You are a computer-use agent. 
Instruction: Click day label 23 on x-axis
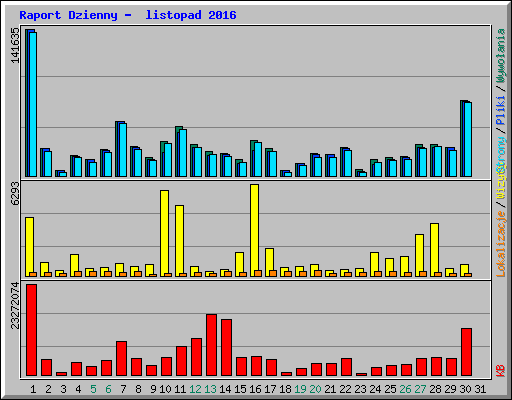point(360,389)
